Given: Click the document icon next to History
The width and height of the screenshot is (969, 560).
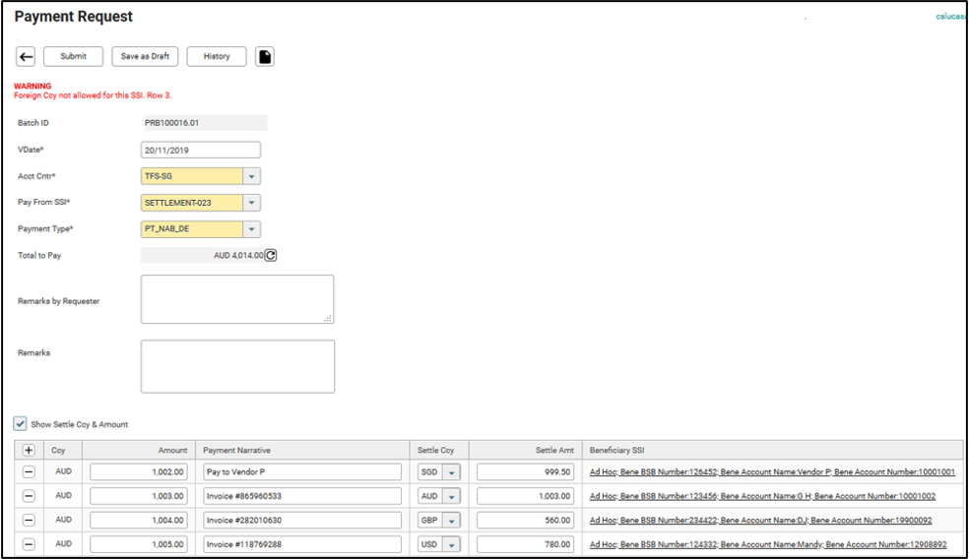Looking at the screenshot, I should pos(265,57).
